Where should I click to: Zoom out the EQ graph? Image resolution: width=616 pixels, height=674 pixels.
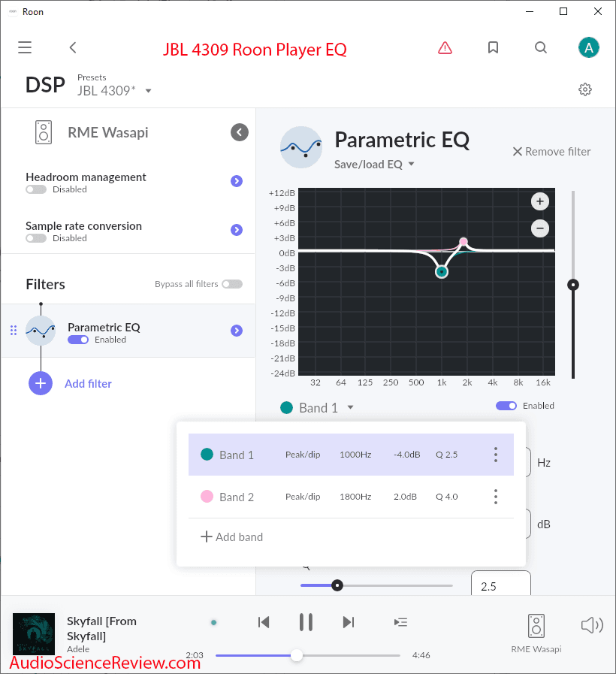pyautogui.click(x=540, y=228)
